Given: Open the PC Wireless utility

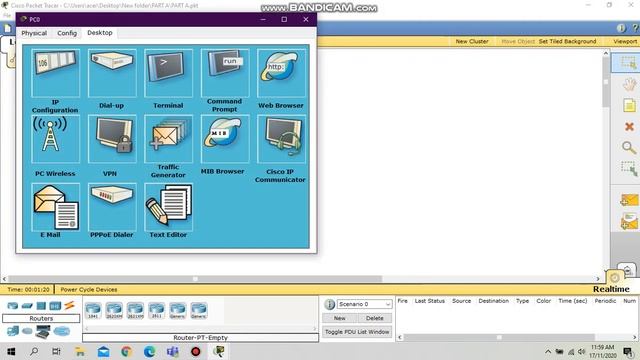Looking at the screenshot, I should pyautogui.click(x=56, y=139).
